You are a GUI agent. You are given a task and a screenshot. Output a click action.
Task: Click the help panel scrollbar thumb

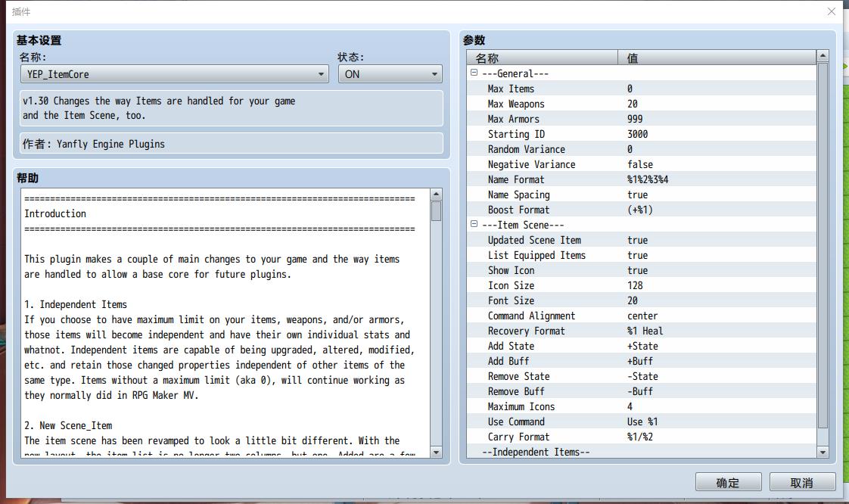coord(437,210)
